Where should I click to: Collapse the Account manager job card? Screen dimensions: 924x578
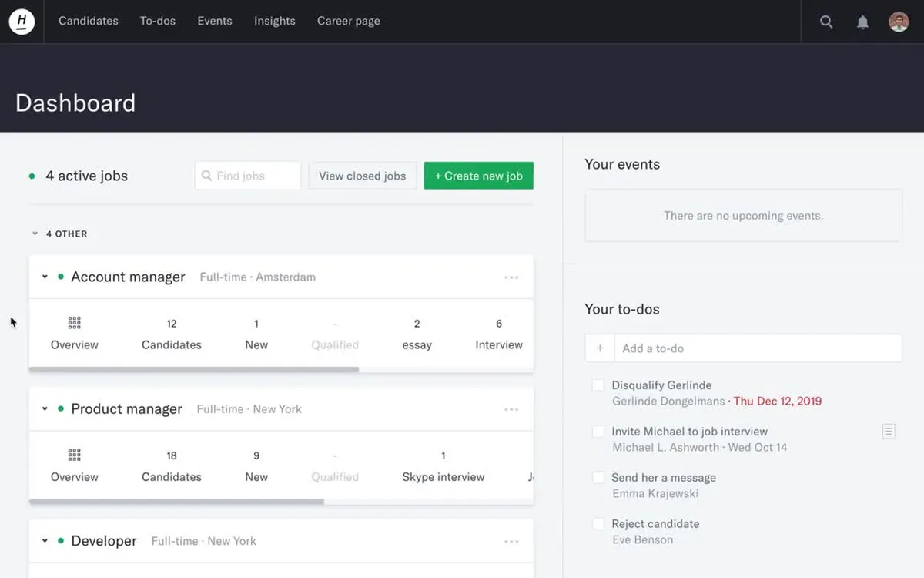click(x=45, y=277)
